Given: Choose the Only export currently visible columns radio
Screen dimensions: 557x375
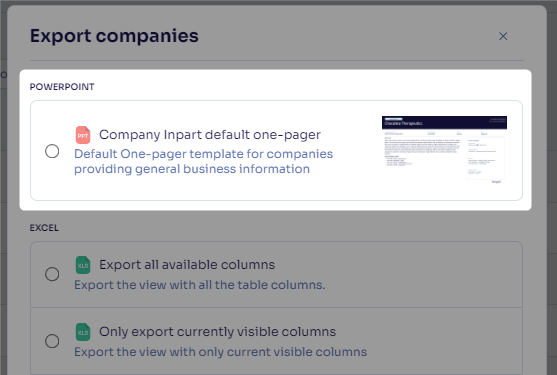Looking at the screenshot, I should (52, 341).
